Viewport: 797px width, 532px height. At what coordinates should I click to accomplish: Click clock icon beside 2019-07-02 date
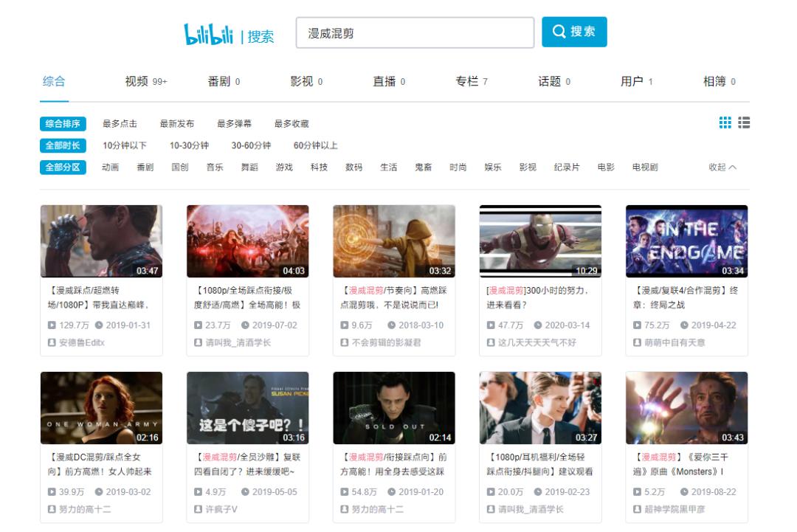245,325
